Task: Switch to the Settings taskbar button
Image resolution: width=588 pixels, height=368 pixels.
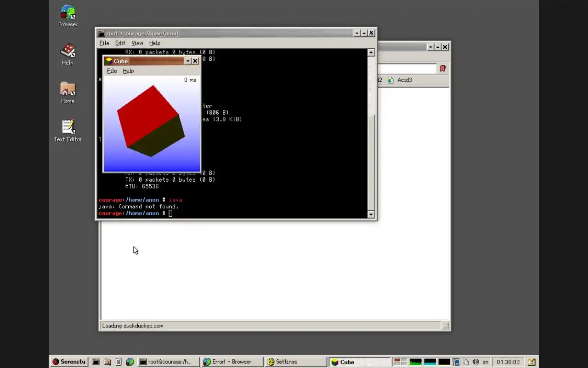Action: point(296,362)
